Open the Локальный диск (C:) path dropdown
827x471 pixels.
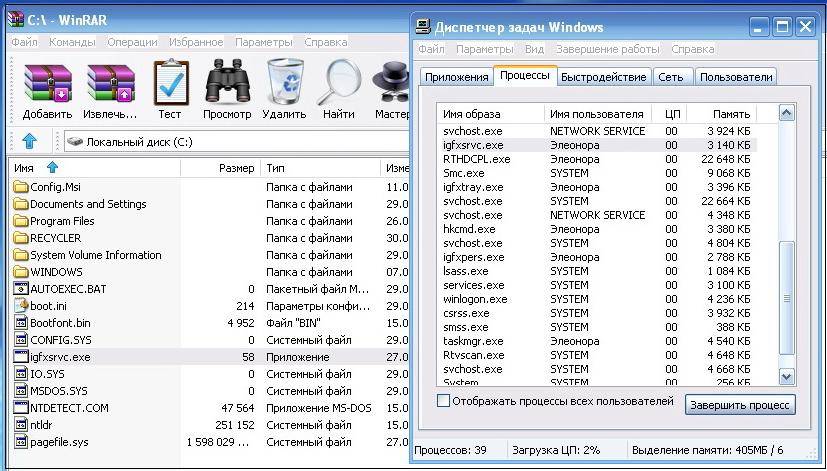[236, 141]
